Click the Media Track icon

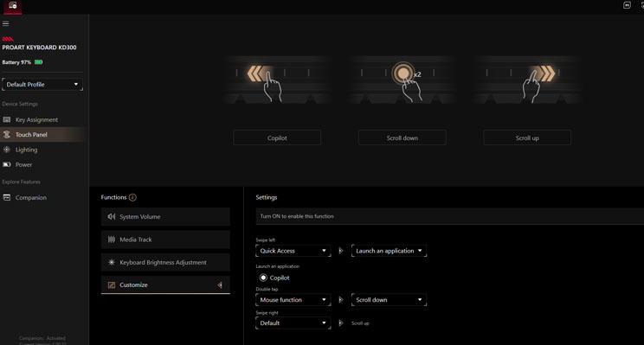(x=112, y=240)
